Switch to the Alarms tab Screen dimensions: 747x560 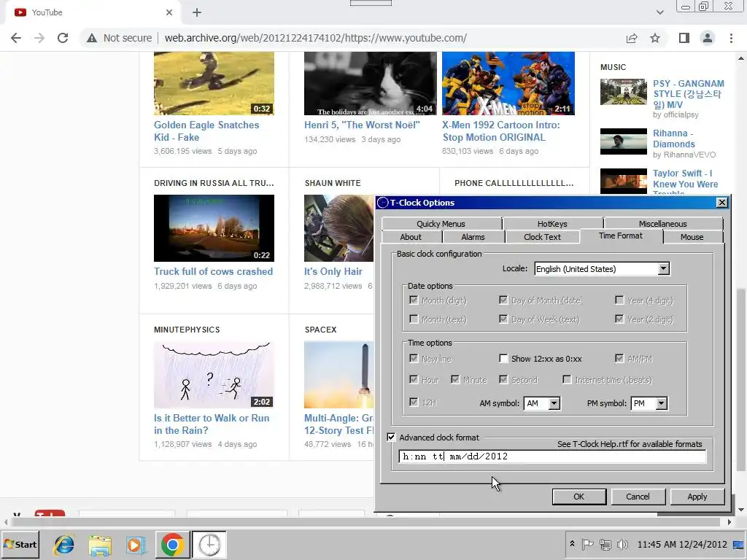[473, 237]
